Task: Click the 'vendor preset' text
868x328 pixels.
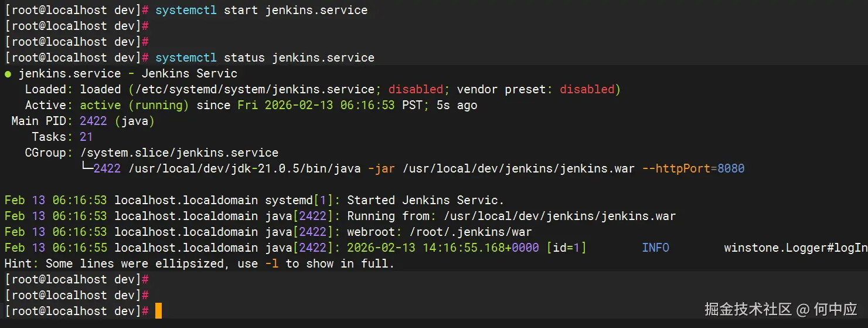Action: click(x=501, y=90)
